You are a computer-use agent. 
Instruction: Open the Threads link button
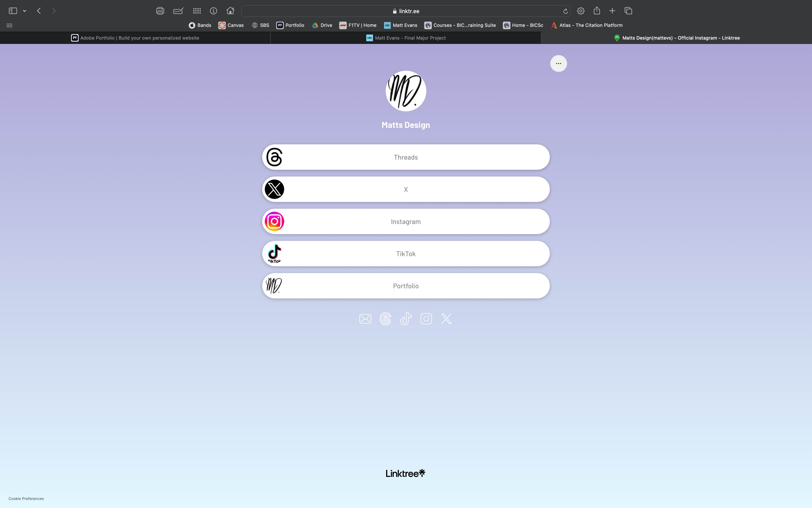[x=406, y=157]
